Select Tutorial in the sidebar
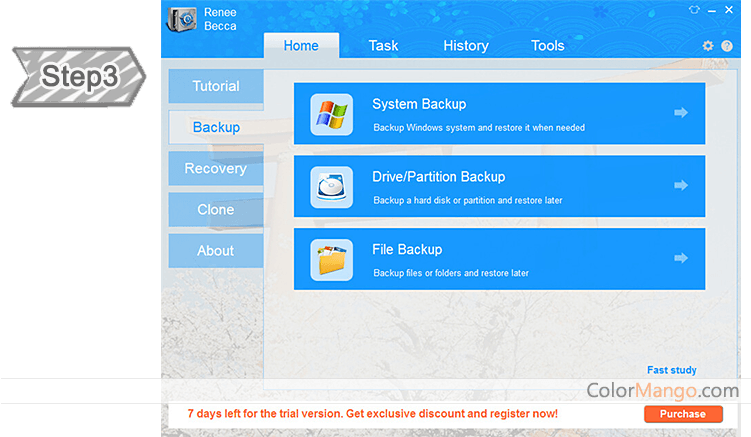751x437 pixels. (216, 86)
